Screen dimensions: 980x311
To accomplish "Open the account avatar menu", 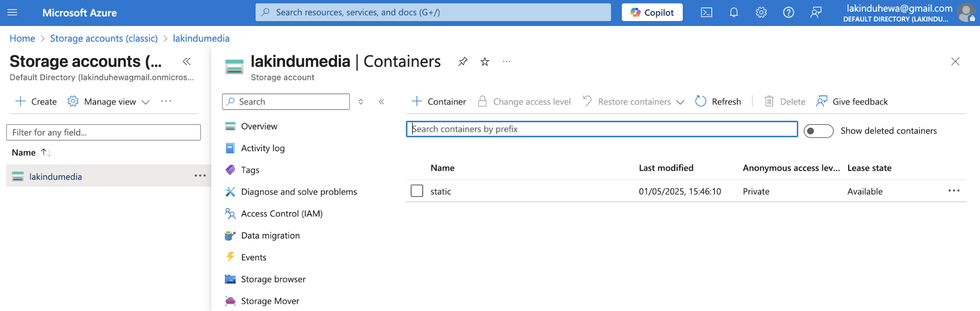I will click(967, 13).
